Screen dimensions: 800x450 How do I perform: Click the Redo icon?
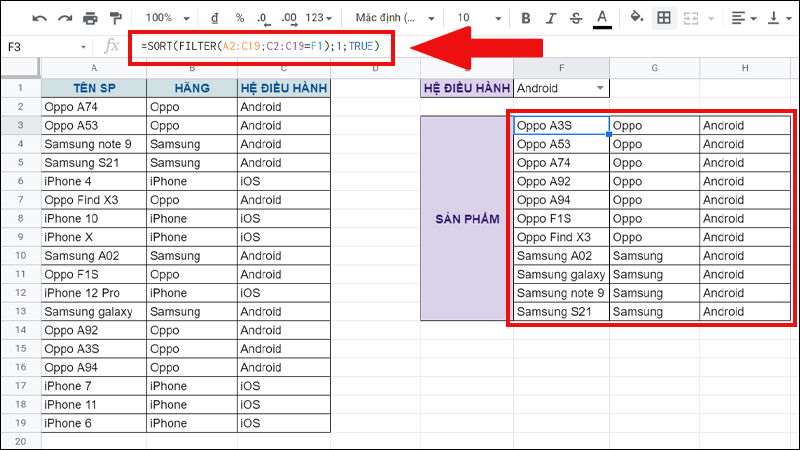(65, 18)
